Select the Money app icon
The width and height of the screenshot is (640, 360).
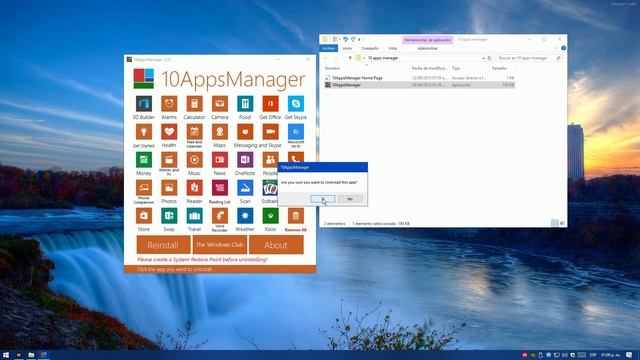144,160
